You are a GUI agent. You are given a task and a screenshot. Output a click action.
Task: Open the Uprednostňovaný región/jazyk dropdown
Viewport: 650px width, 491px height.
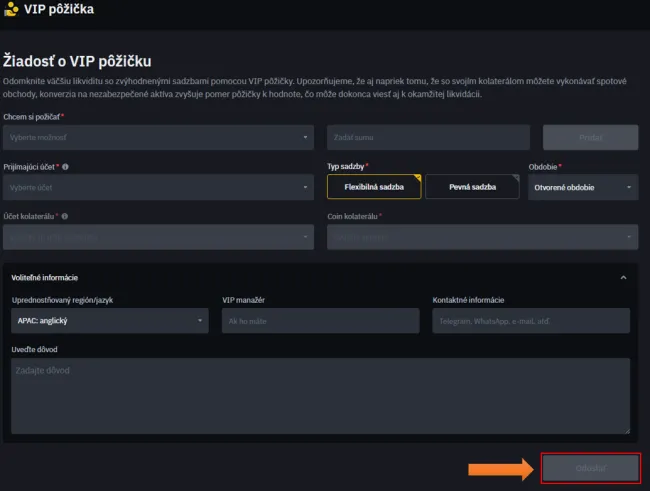[110, 321]
